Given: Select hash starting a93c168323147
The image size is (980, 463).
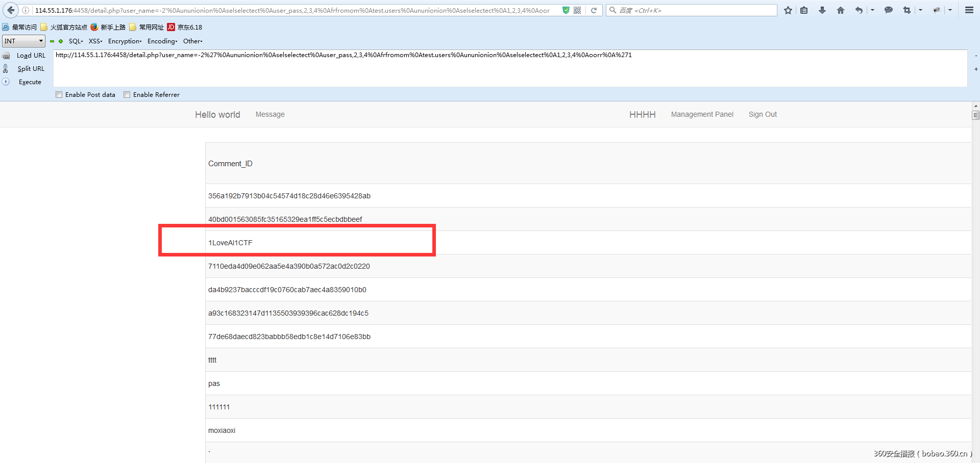Looking at the screenshot, I should tap(288, 313).
